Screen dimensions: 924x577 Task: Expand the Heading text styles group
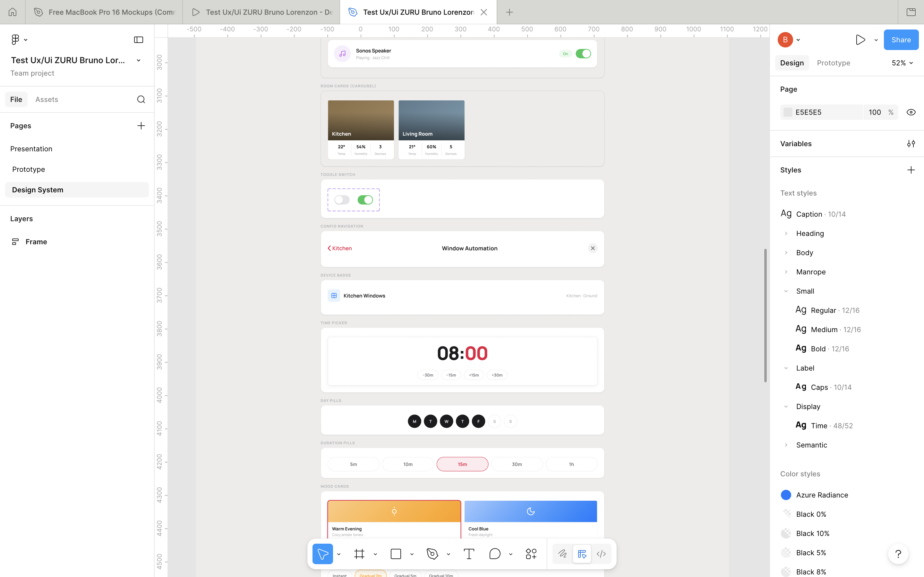tap(787, 233)
